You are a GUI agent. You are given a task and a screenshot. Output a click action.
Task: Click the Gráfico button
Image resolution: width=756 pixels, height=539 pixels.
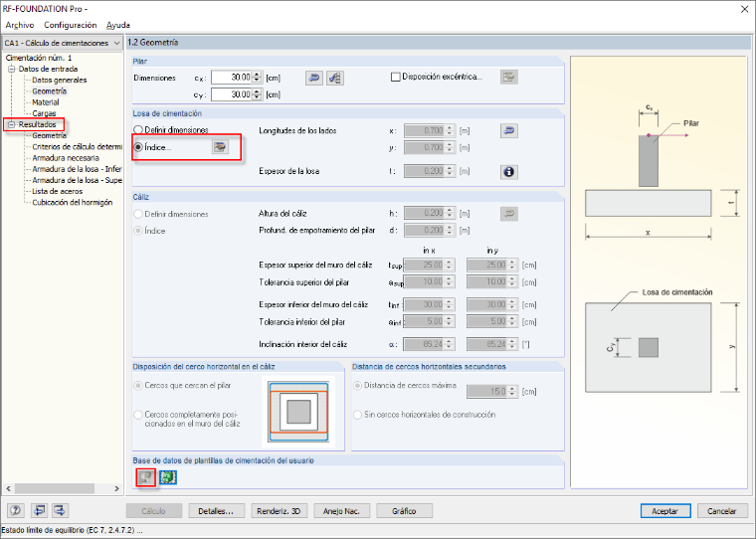[404, 511]
